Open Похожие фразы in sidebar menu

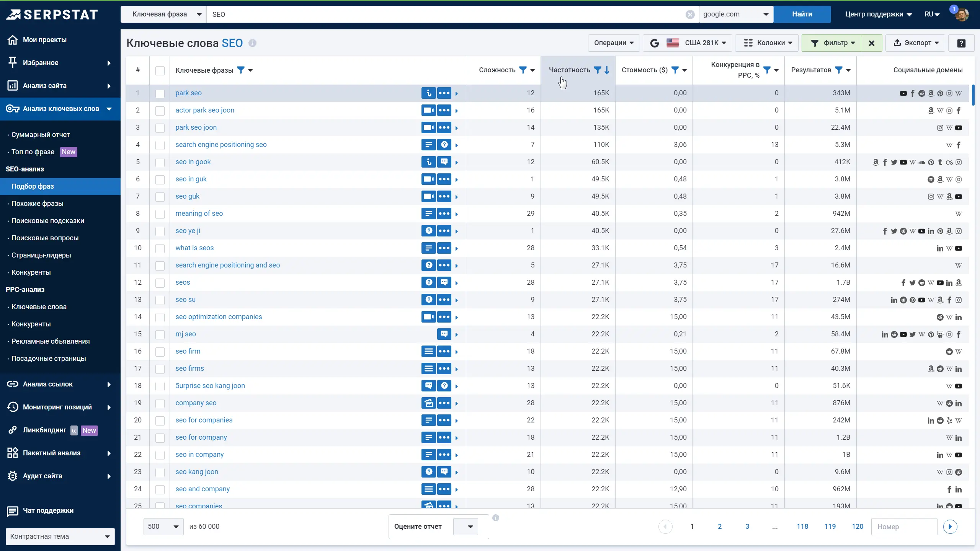click(x=37, y=204)
